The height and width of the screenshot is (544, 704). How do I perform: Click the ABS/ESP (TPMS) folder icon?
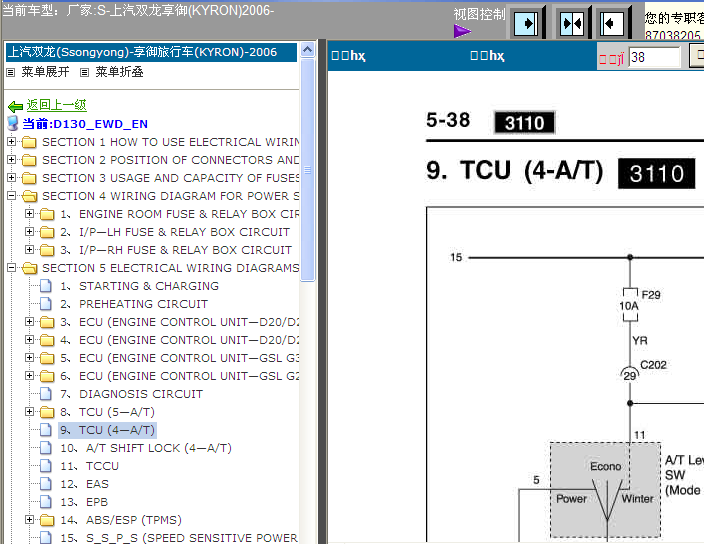47,520
